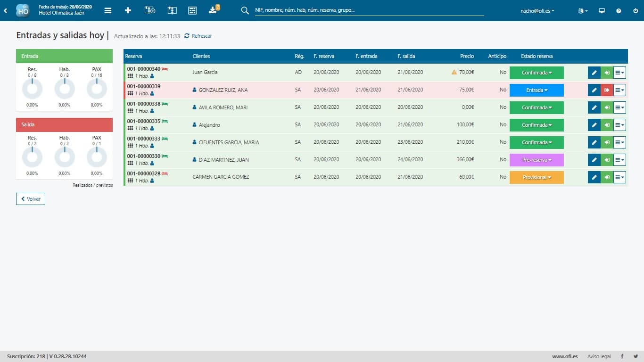Screen dimensions: 644x362
Task: Open the Provisional status dropdown
Action: pyautogui.click(x=537, y=177)
